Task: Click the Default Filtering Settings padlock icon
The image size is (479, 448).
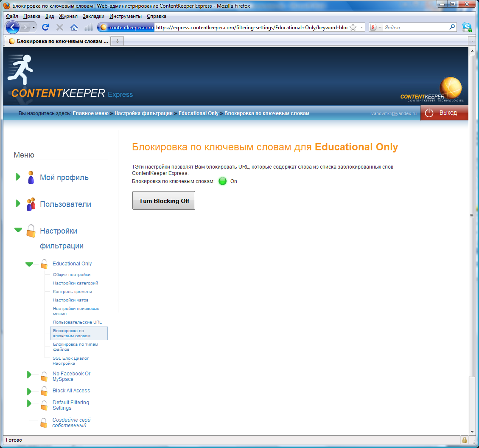Action: click(x=44, y=406)
